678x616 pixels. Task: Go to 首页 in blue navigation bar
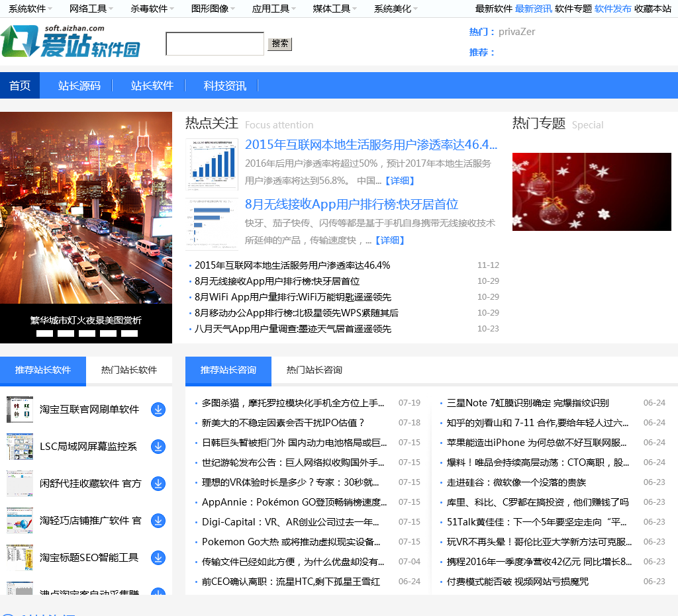click(20, 85)
